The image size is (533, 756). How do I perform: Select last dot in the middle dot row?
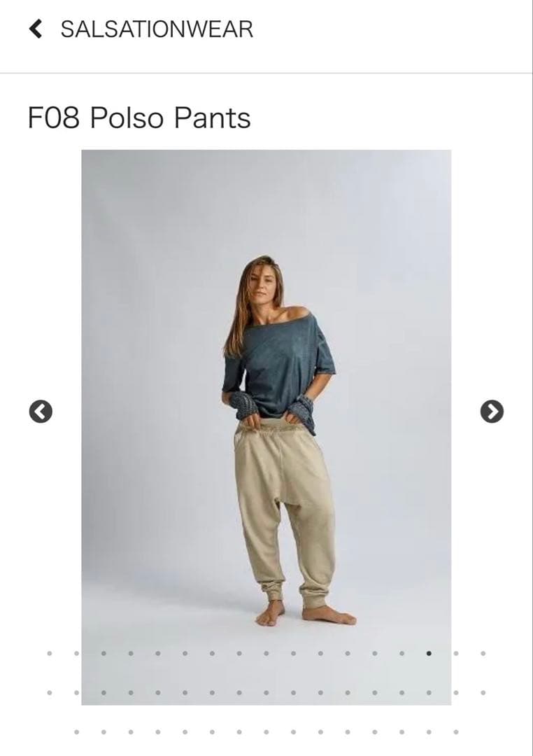483,692
